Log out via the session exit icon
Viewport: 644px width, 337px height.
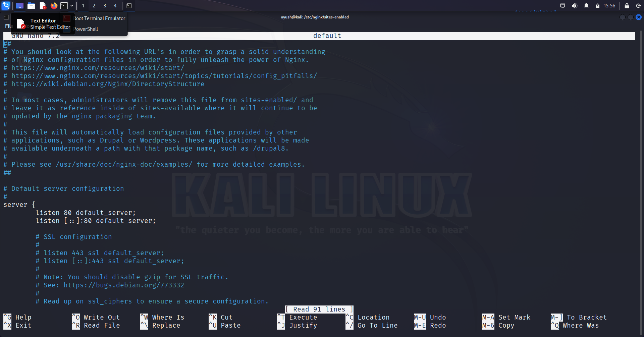(638, 6)
